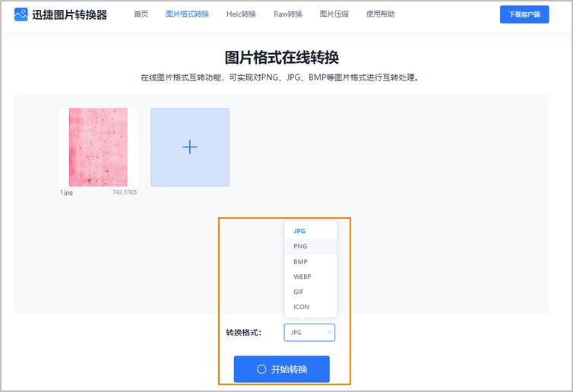The height and width of the screenshot is (392, 573).
Task: Open the 首页 nav item
Action: pyautogui.click(x=141, y=14)
